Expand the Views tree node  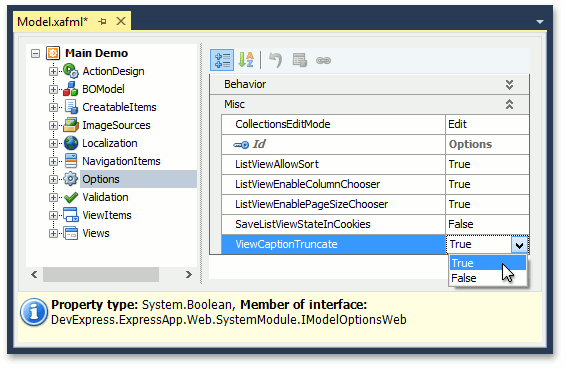pos(53,233)
